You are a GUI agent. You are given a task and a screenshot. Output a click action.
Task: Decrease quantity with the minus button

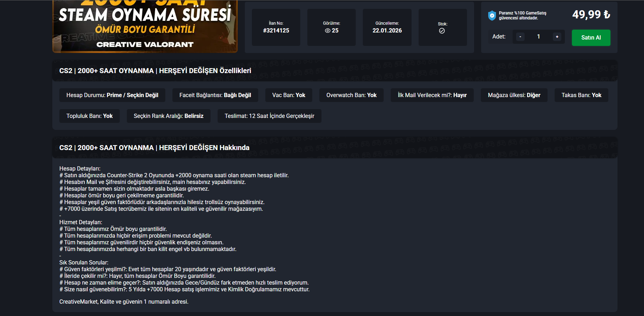click(x=520, y=37)
